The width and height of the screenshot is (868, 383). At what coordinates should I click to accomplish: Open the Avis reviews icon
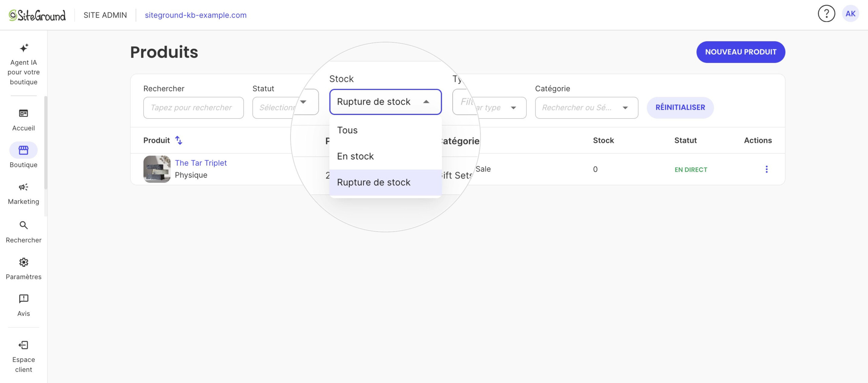coord(23,299)
